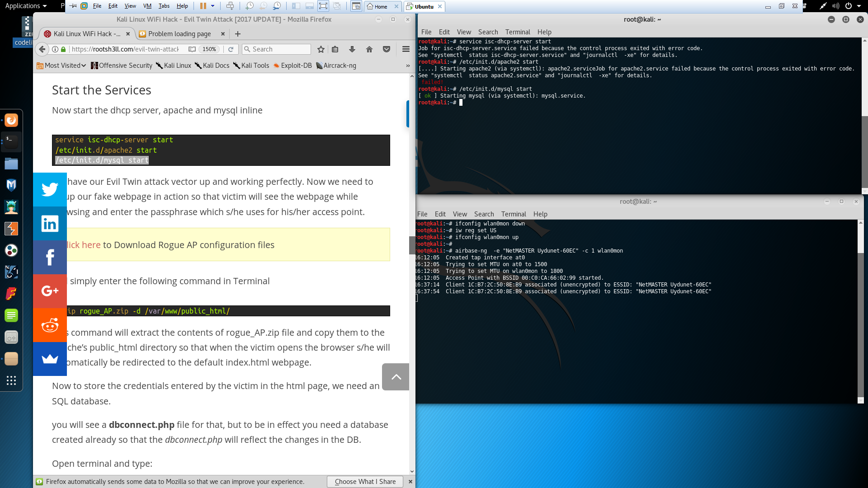Screen dimensions: 868x488
Task: Reset the 150% zoom level
Action: [x=209, y=49]
